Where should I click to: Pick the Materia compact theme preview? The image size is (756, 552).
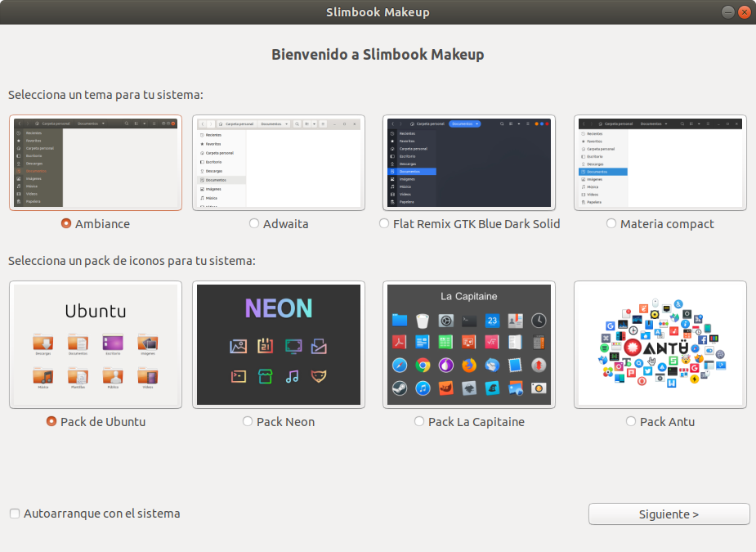click(x=660, y=163)
